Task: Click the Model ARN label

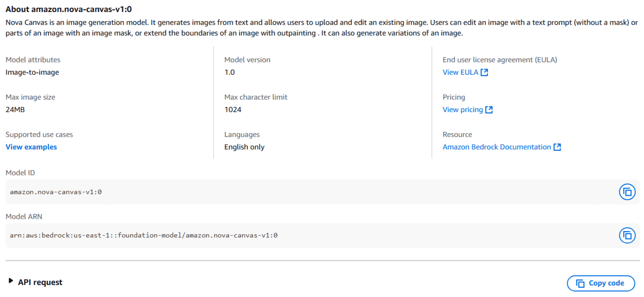Action: pyautogui.click(x=24, y=217)
